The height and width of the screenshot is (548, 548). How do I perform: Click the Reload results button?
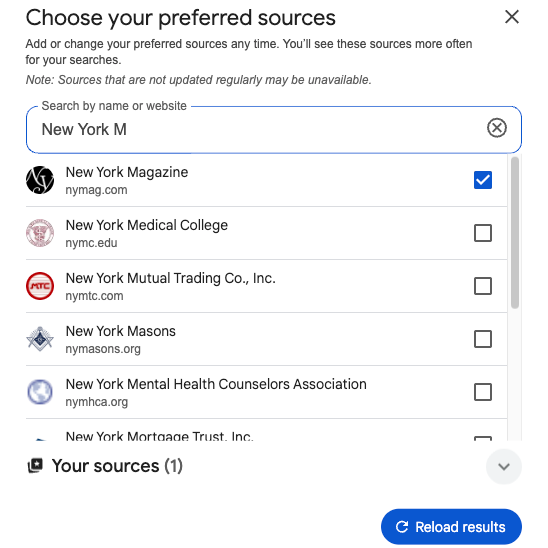coord(451,527)
